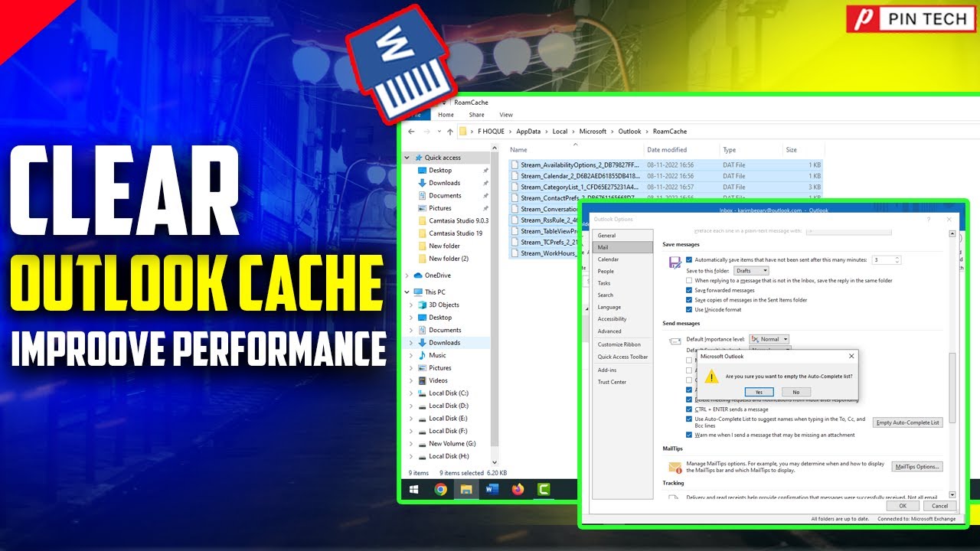Image resolution: width=980 pixels, height=551 pixels.
Task: Open Videos folder in This PC
Action: [x=438, y=380]
